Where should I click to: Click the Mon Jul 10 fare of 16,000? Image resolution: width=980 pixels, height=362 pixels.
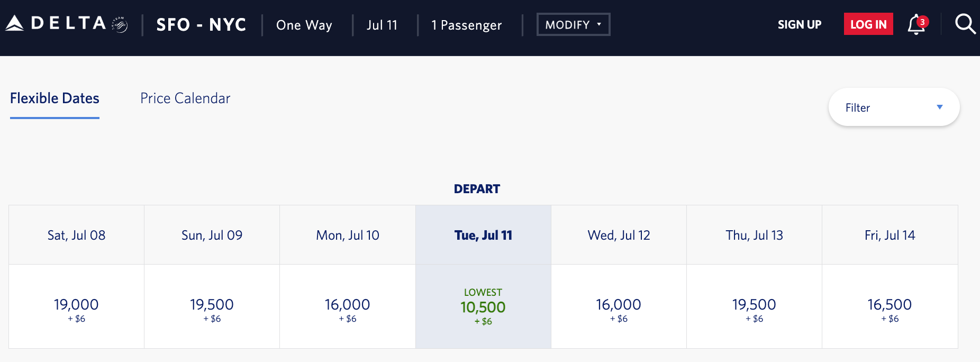point(347,306)
